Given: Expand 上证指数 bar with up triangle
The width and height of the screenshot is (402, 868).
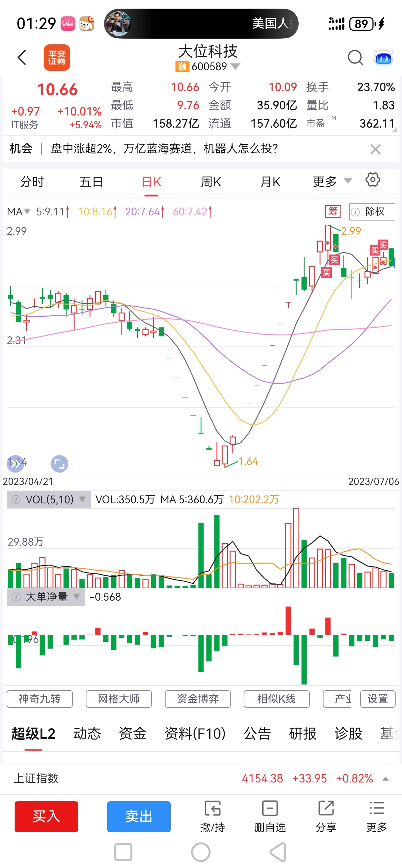Looking at the screenshot, I should pyautogui.click(x=386, y=779).
